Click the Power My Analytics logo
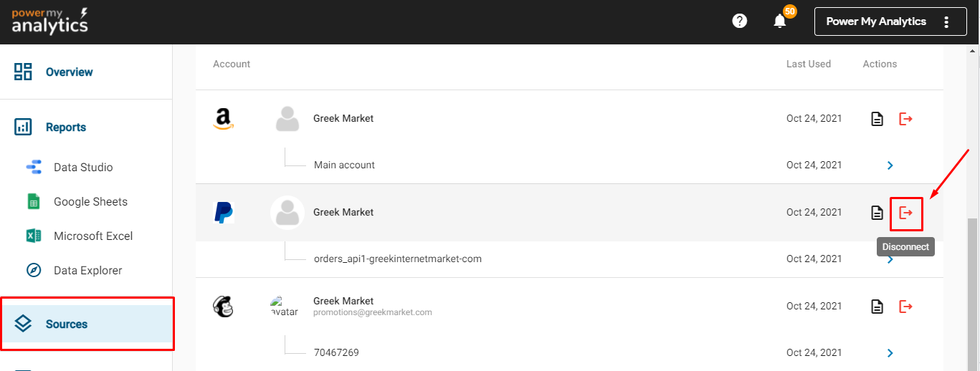This screenshot has width=980, height=371. point(50,21)
